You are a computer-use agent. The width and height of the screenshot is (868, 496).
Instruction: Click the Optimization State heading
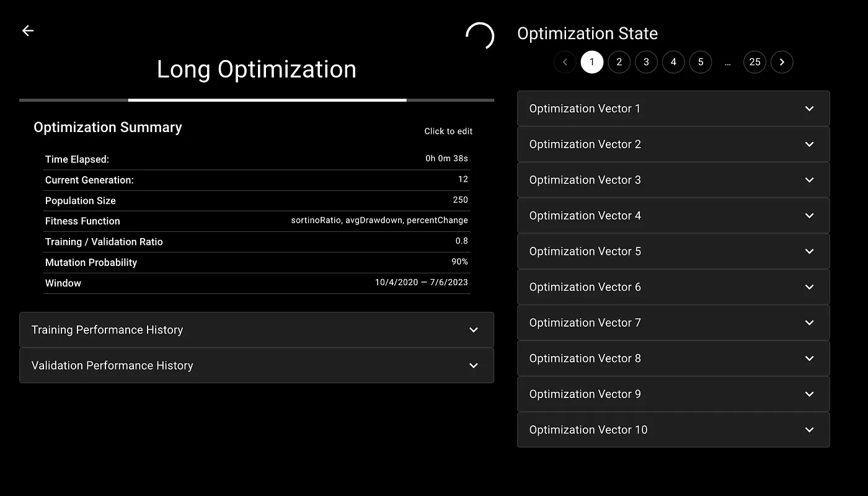click(x=587, y=33)
